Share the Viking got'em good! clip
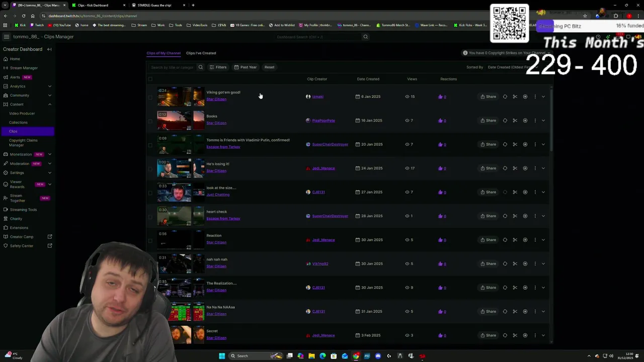644x362 pixels. (x=488, y=97)
